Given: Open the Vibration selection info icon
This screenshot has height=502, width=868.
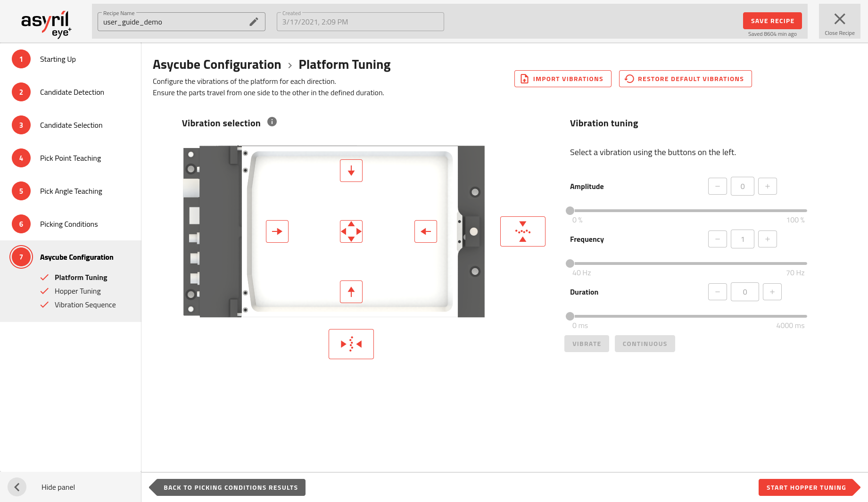Looking at the screenshot, I should point(272,122).
